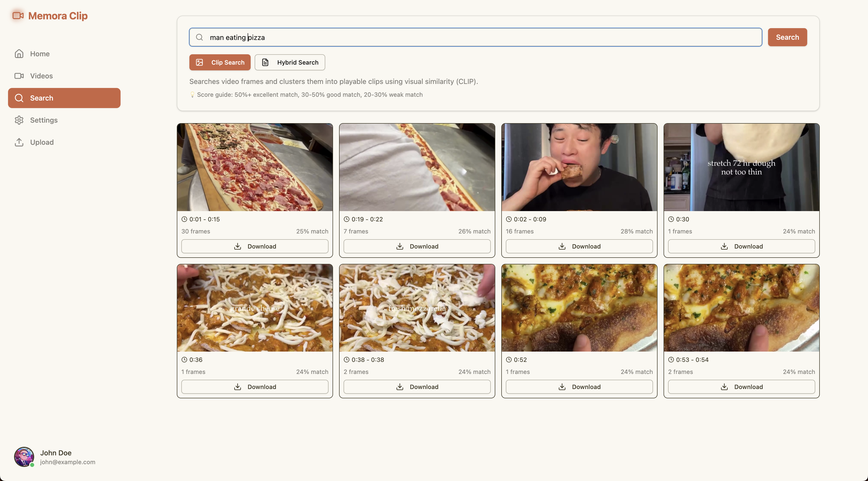Click the Home house icon in sidebar
868x481 pixels.
[x=19, y=54]
